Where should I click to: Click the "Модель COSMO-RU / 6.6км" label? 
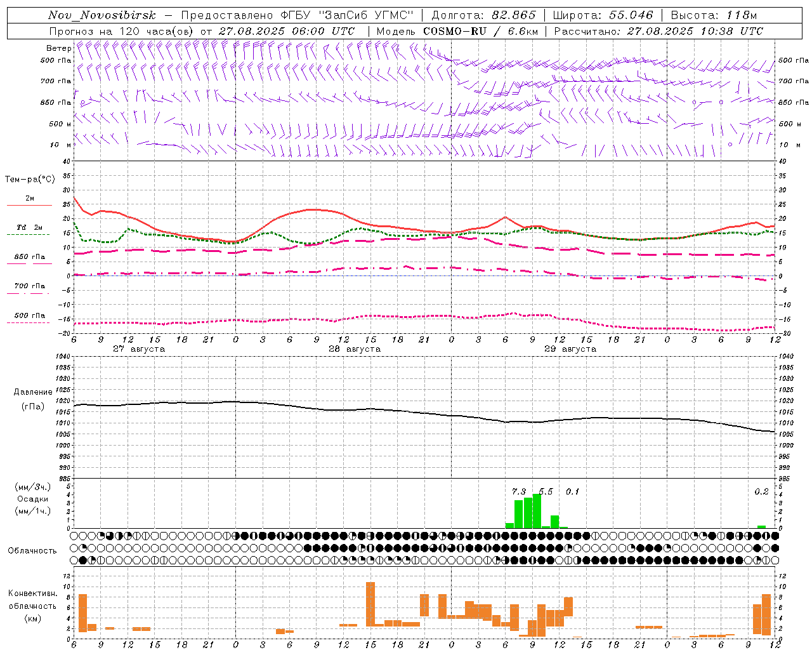(x=457, y=31)
